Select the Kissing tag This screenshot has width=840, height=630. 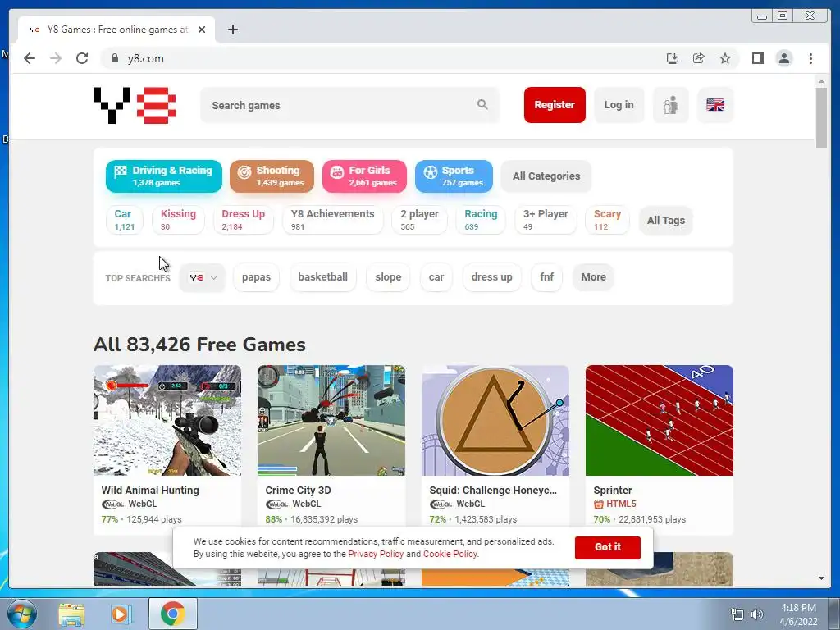(178, 220)
